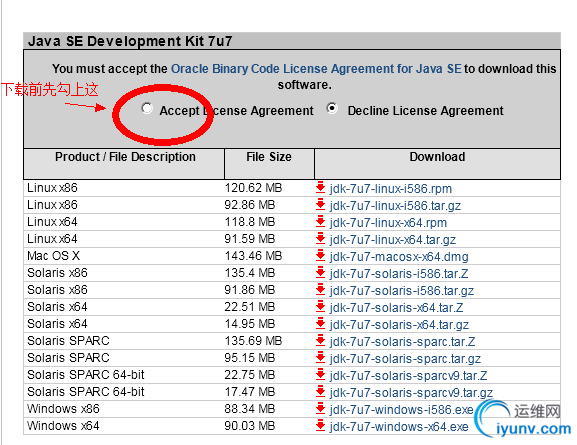Click red download arrow for linux-i586.rpm
The width and height of the screenshot is (577, 445).
click(x=321, y=187)
